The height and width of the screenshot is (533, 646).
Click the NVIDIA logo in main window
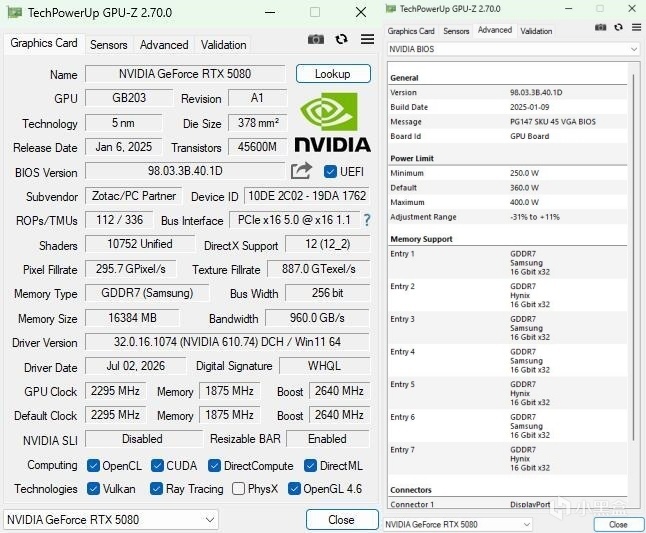[332, 122]
